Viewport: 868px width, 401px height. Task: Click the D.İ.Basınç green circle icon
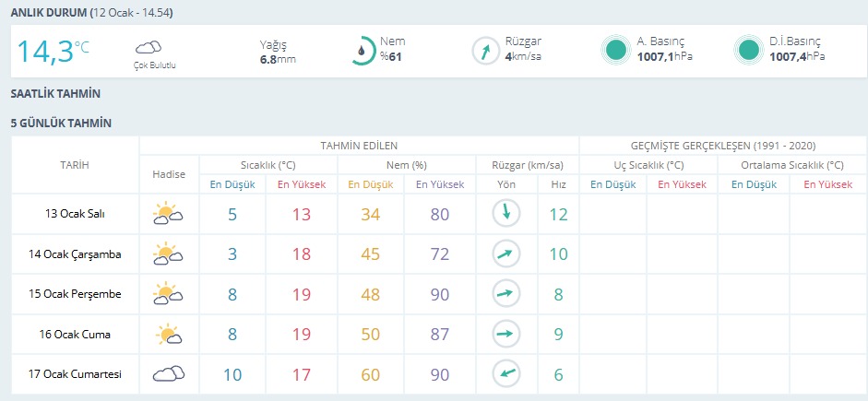point(748,51)
